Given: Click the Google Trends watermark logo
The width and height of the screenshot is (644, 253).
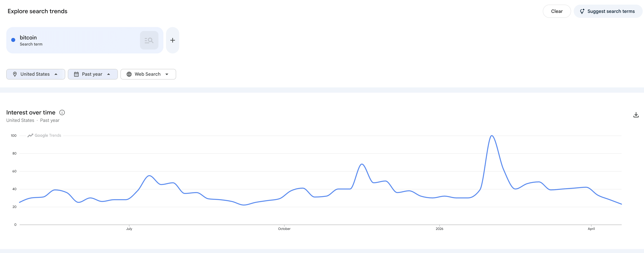Looking at the screenshot, I should [30, 135].
